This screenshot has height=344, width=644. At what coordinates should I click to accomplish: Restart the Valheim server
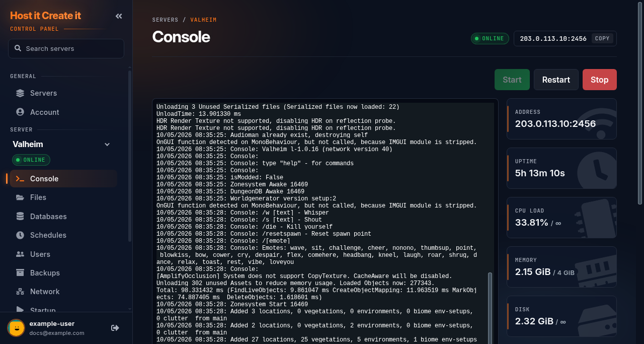click(556, 80)
